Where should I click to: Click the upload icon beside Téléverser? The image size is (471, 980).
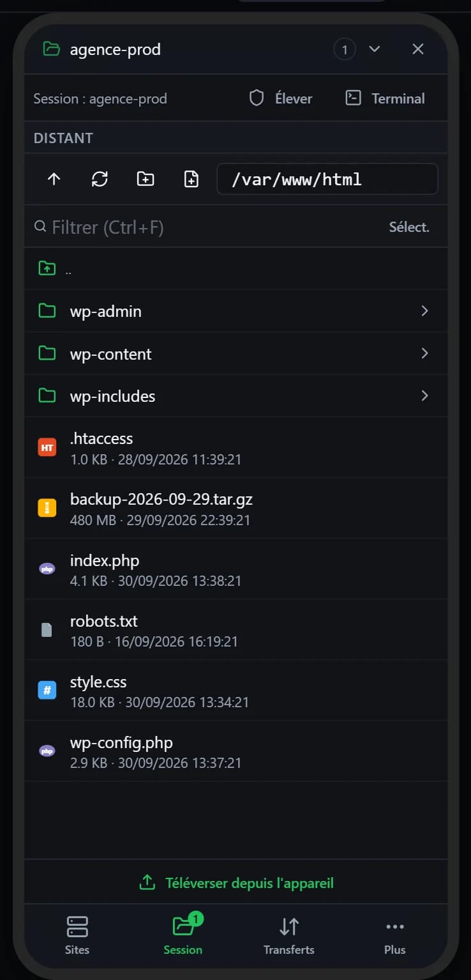147,883
